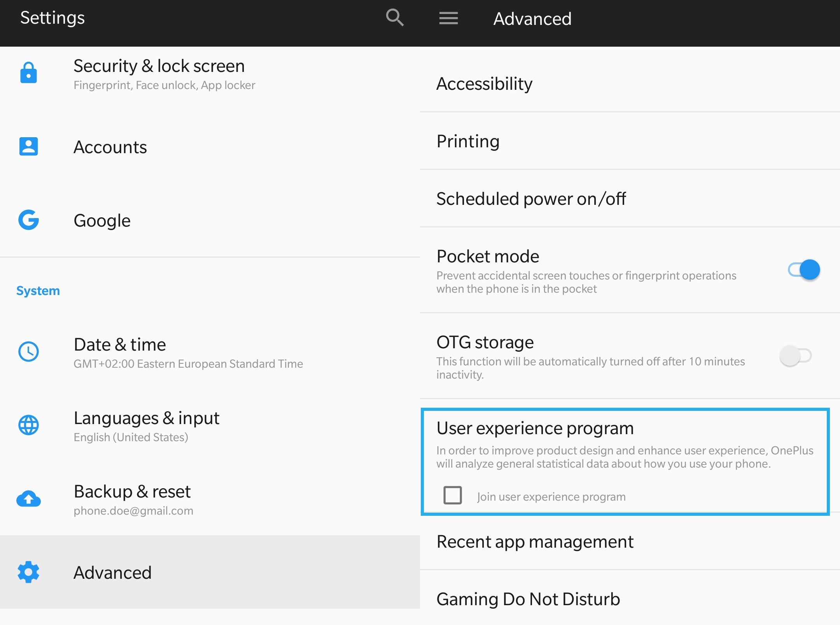Tap Pocket mode description text

pyautogui.click(x=586, y=282)
